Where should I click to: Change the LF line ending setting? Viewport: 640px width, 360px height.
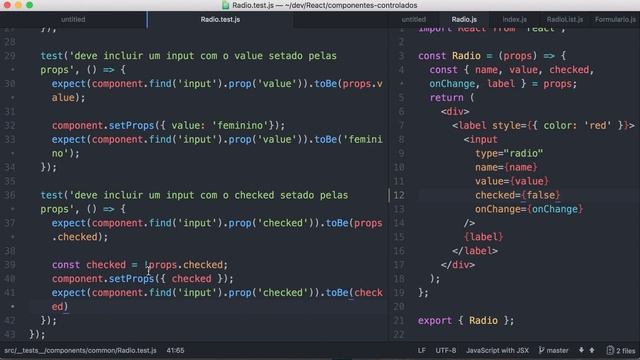pyautogui.click(x=422, y=350)
